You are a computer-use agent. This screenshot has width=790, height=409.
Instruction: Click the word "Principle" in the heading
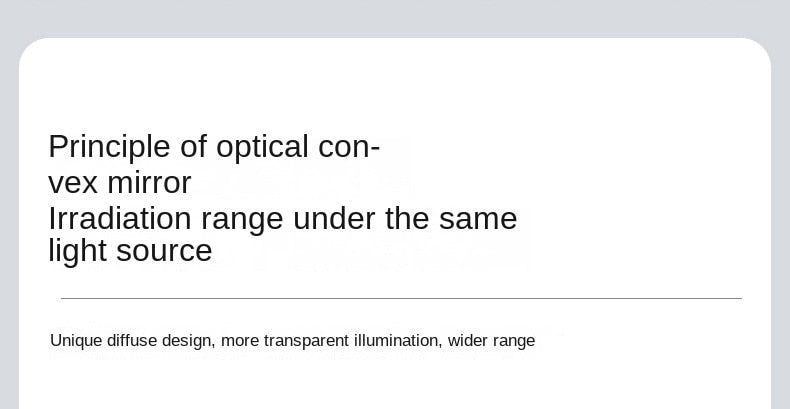pos(109,148)
